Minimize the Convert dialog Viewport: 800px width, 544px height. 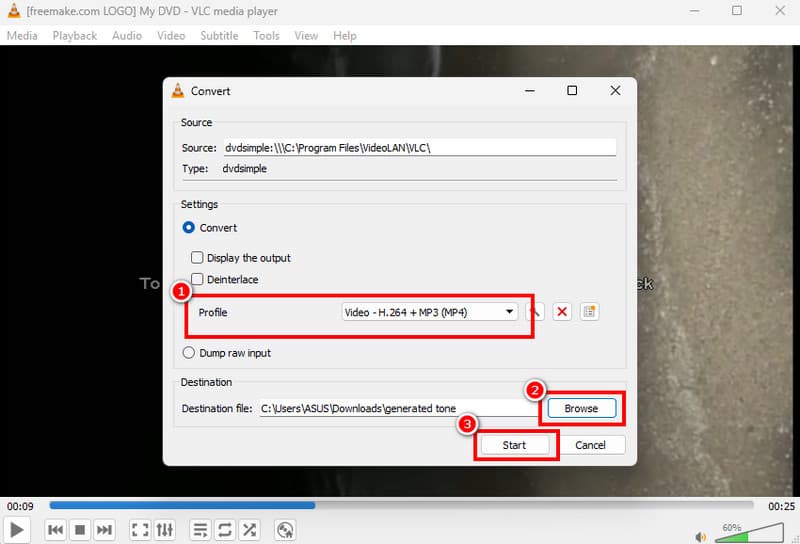pyautogui.click(x=530, y=91)
